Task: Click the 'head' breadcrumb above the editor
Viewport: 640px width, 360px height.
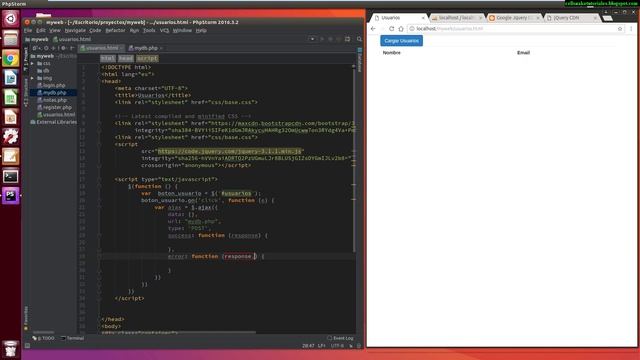Action: click(x=126, y=58)
